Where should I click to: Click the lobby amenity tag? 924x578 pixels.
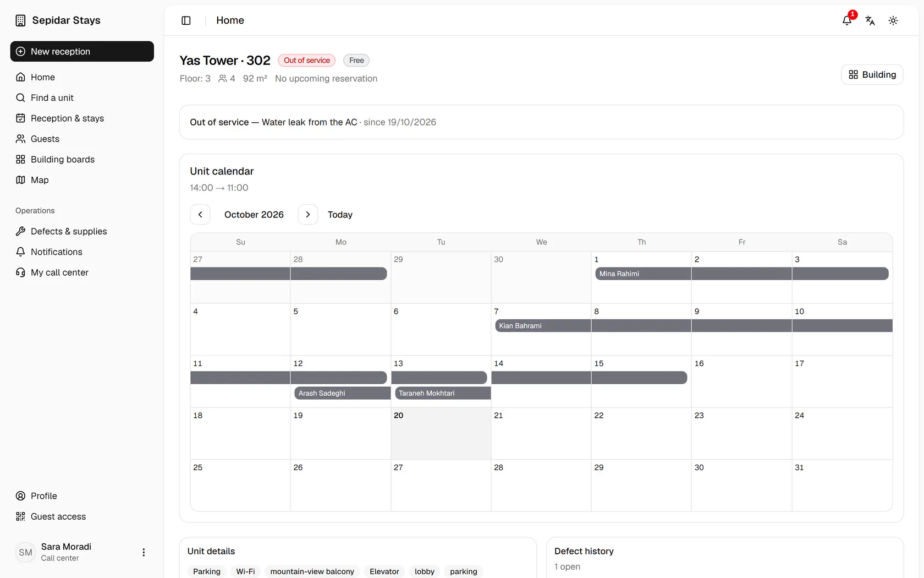tap(425, 571)
